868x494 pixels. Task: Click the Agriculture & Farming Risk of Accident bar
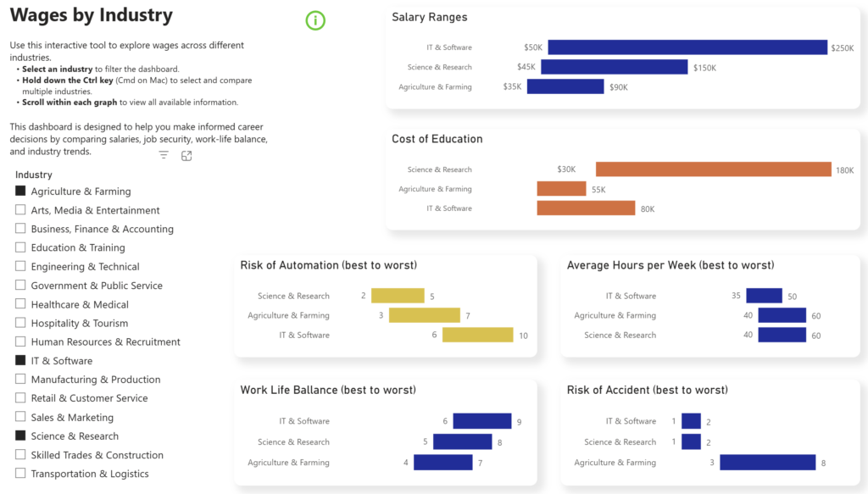click(768, 463)
